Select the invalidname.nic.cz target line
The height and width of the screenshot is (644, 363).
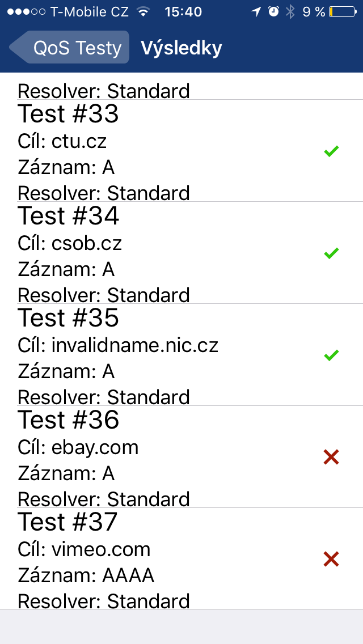point(118,345)
